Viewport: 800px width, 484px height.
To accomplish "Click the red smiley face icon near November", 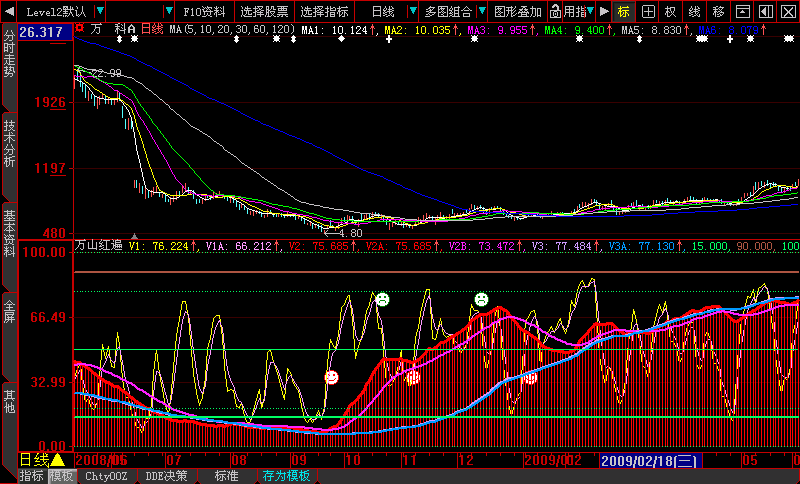I will click(x=413, y=377).
